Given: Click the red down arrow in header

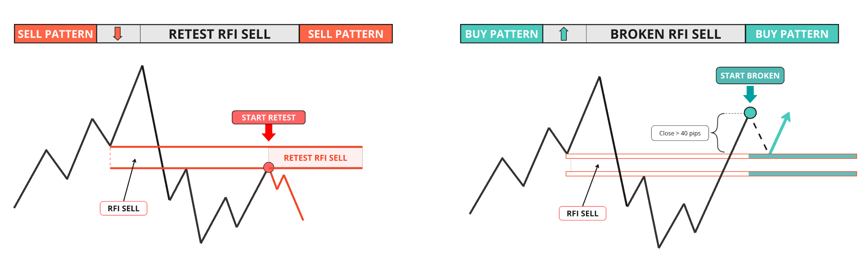Looking at the screenshot, I should [117, 34].
